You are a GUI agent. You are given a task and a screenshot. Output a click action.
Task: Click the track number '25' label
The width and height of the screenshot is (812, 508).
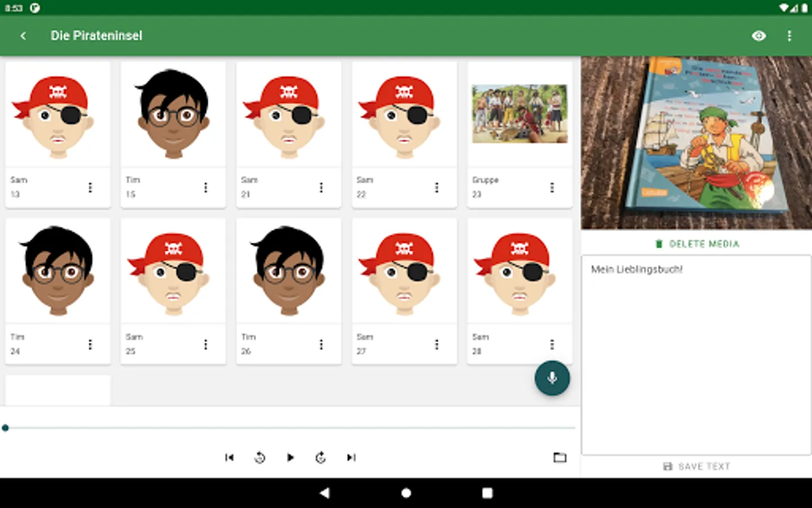(131, 351)
